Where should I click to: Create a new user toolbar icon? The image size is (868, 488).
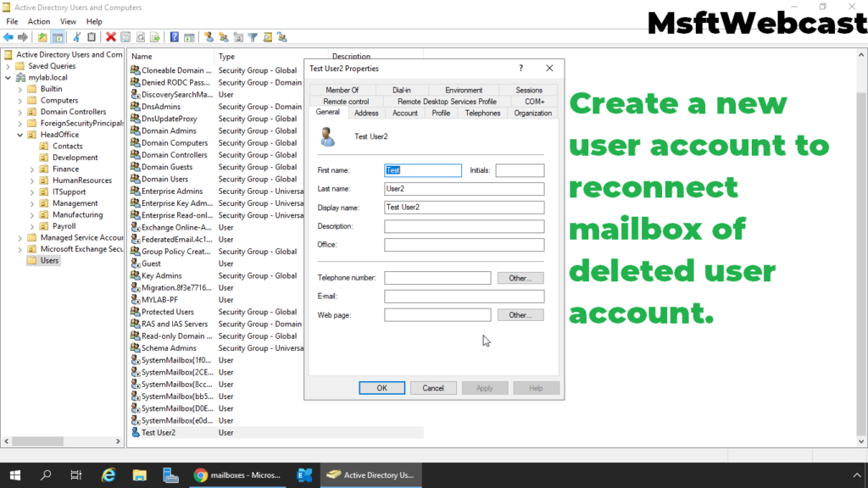[209, 37]
